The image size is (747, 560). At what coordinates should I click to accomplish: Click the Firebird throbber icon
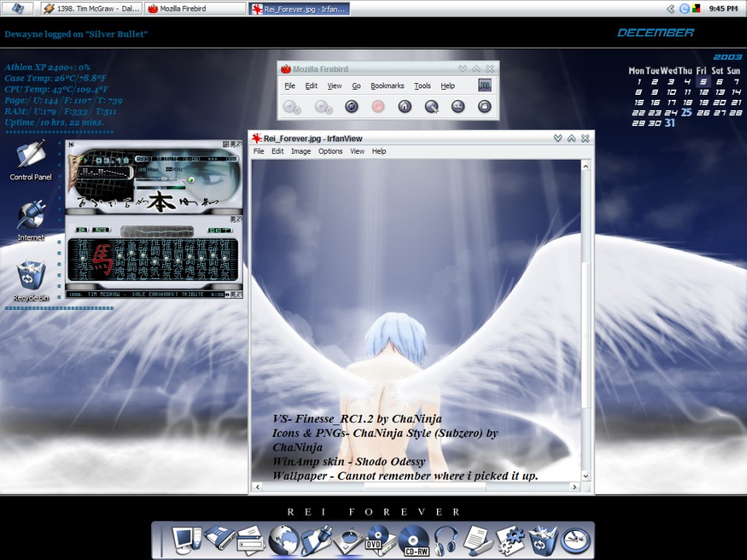pos(484,85)
